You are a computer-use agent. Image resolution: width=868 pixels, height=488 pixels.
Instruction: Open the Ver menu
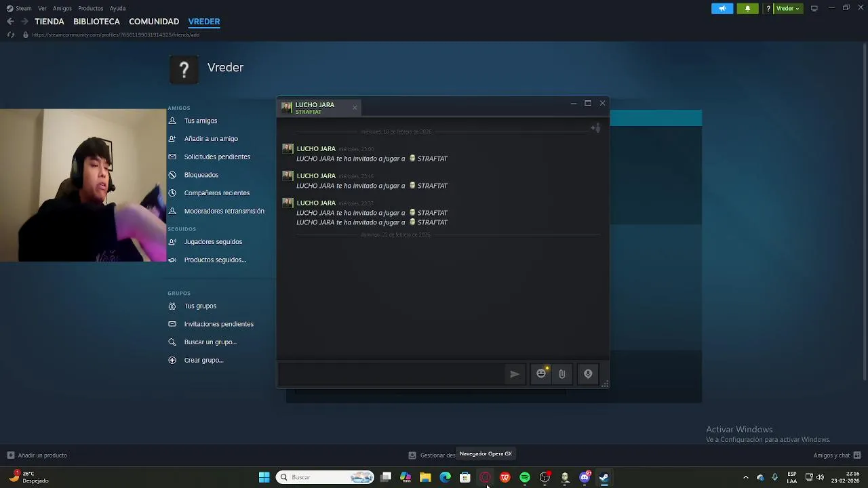pos(43,8)
